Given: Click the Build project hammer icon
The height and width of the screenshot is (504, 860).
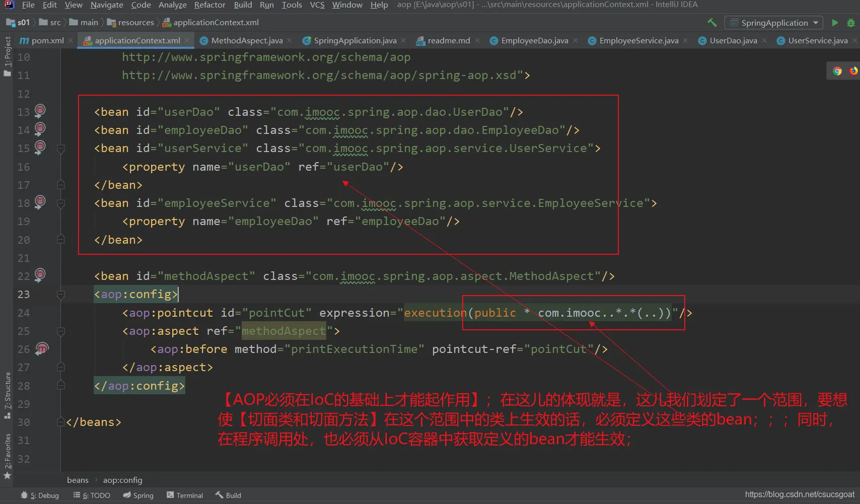Looking at the screenshot, I should tap(712, 23).
